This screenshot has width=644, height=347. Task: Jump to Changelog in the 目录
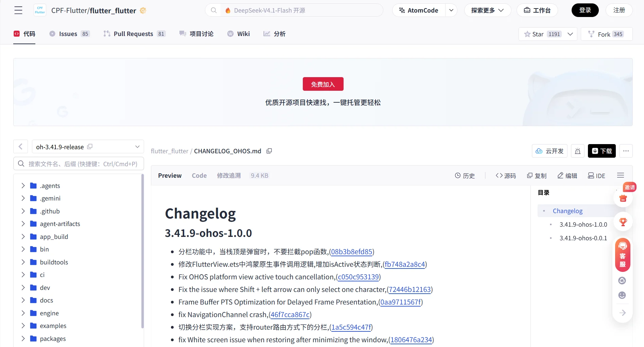click(x=568, y=211)
